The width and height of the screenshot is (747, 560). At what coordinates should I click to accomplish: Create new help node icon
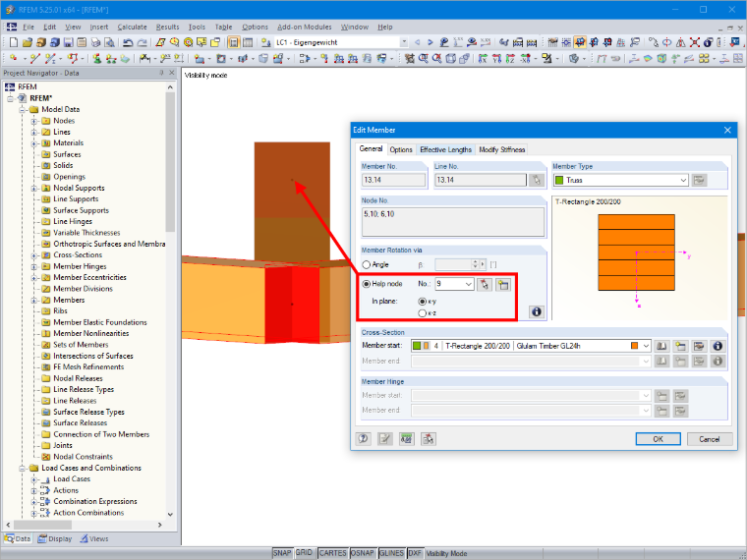pos(503,284)
